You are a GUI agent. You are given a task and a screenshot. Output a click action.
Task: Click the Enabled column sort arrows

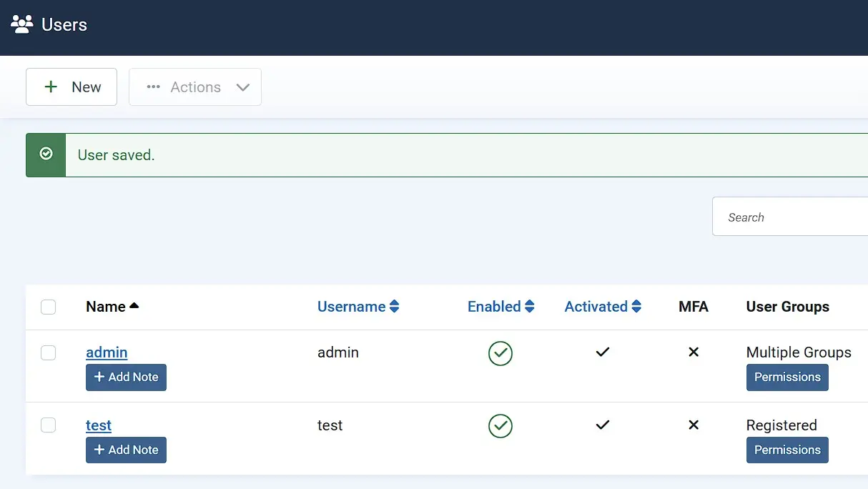tap(530, 306)
